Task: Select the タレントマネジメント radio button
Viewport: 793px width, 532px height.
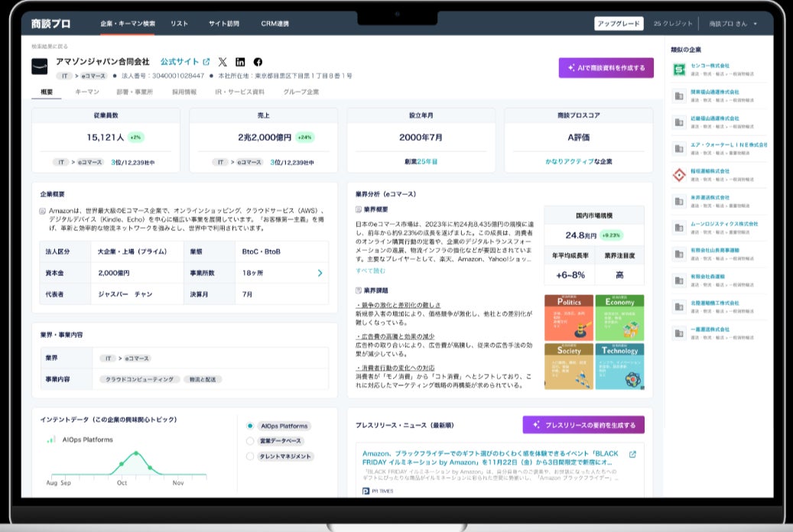Action: [x=250, y=456]
